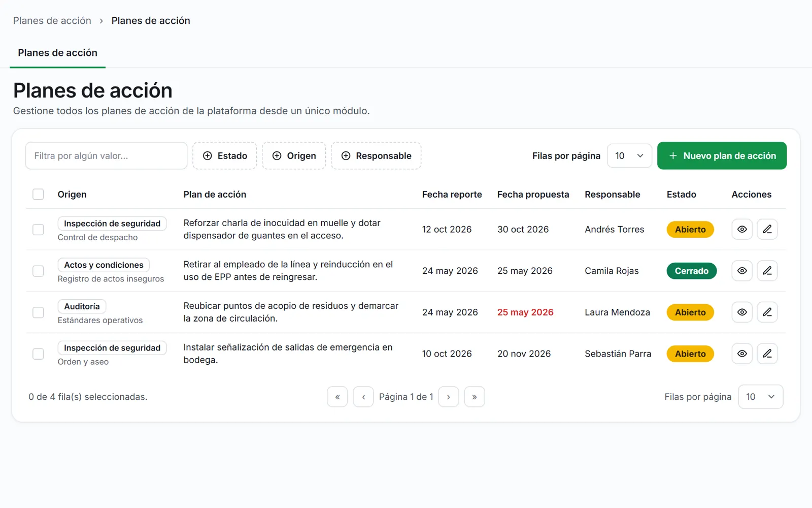Edit the Laura Mendoza action plan

(767, 312)
